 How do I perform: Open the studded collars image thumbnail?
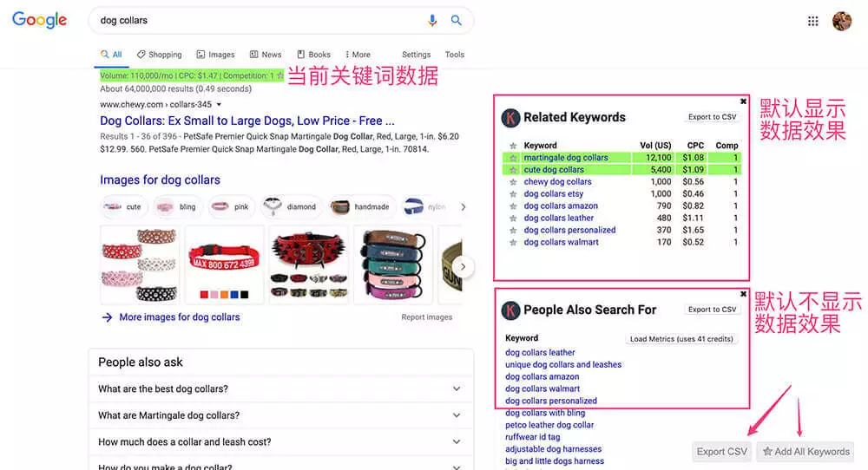tap(140, 264)
